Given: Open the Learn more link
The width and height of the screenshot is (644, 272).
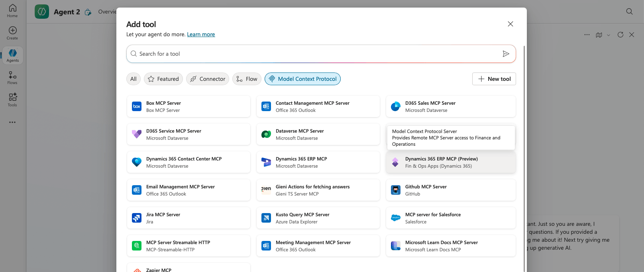Looking at the screenshot, I should coord(201,34).
